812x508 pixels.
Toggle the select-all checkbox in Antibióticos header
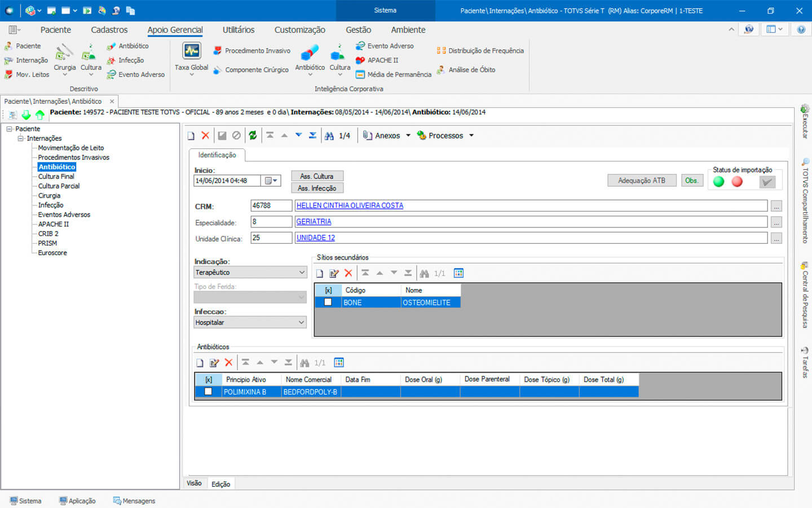[x=209, y=380]
